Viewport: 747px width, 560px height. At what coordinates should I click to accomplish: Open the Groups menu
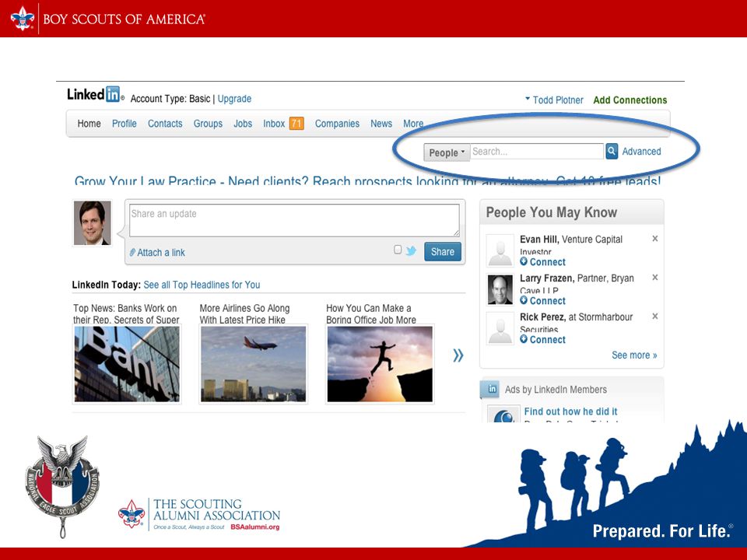208,124
